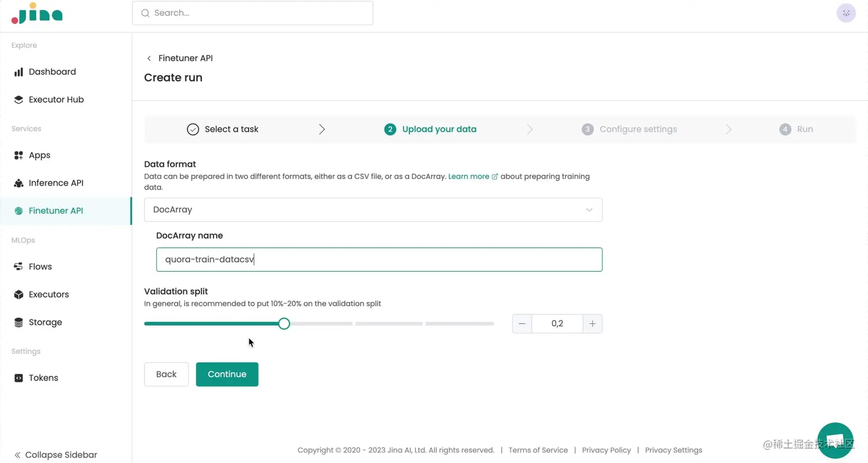
Task: Open the Data format DocArray dropdown
Action: pos(373,210)
